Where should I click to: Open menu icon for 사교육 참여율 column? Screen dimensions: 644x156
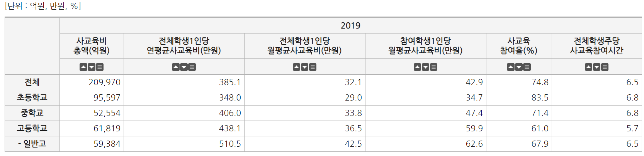pyautogui.click(x=527, y=67)
